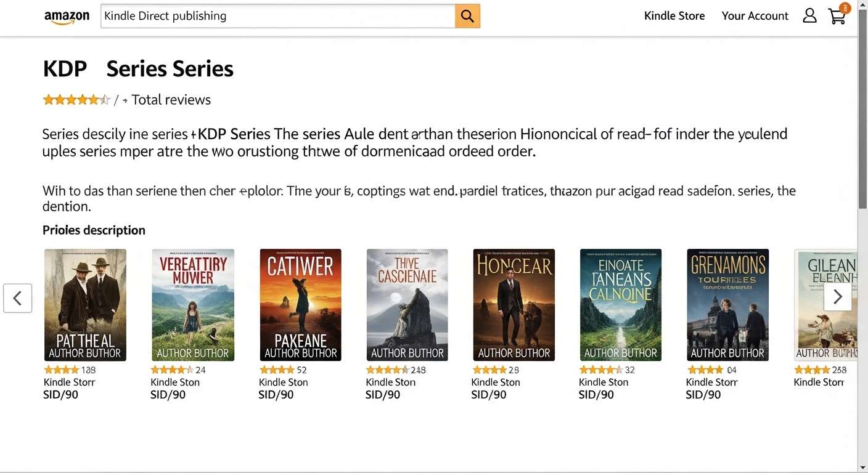Viewport: 868px width, 473px height.
Task: Click the amazon logo
Action: (x=67, y=17)
